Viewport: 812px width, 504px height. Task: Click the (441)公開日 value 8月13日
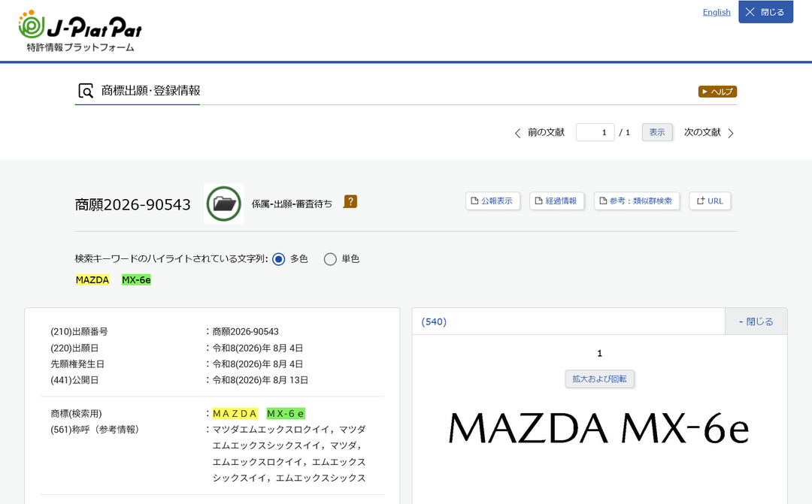coord(260,380)
